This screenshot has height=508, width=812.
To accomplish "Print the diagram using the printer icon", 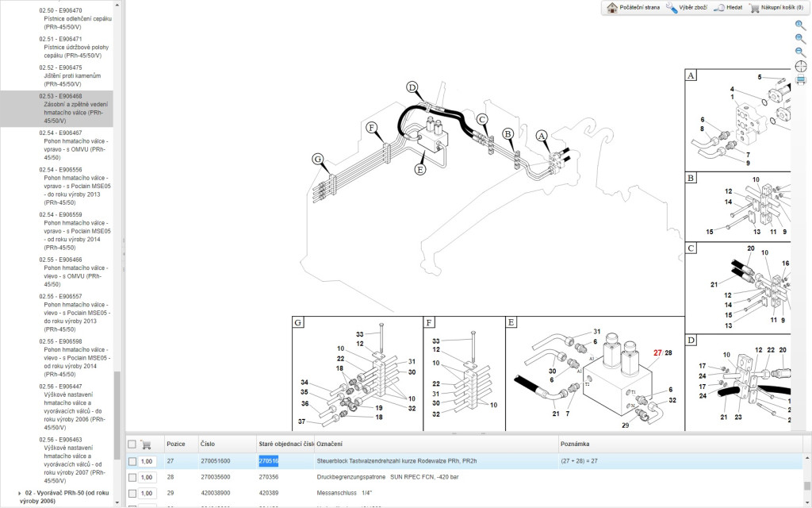I will pyautogui.click(x=801, y=79).
